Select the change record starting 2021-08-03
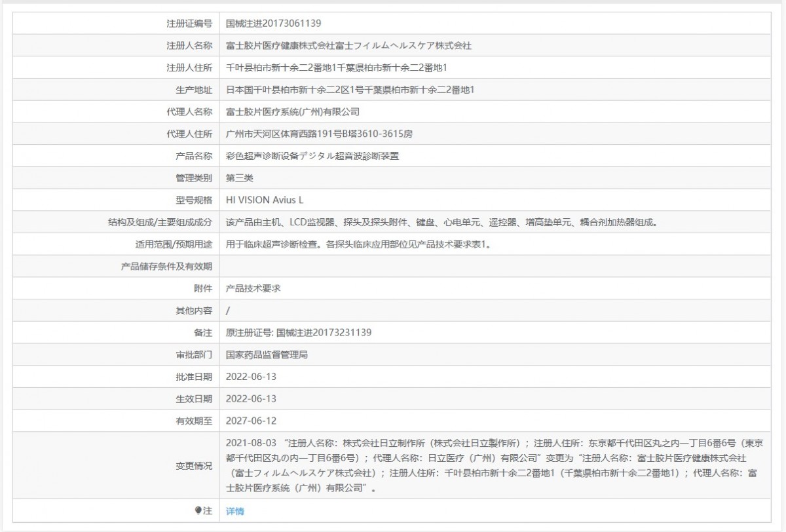 click(x=495, y=466)
